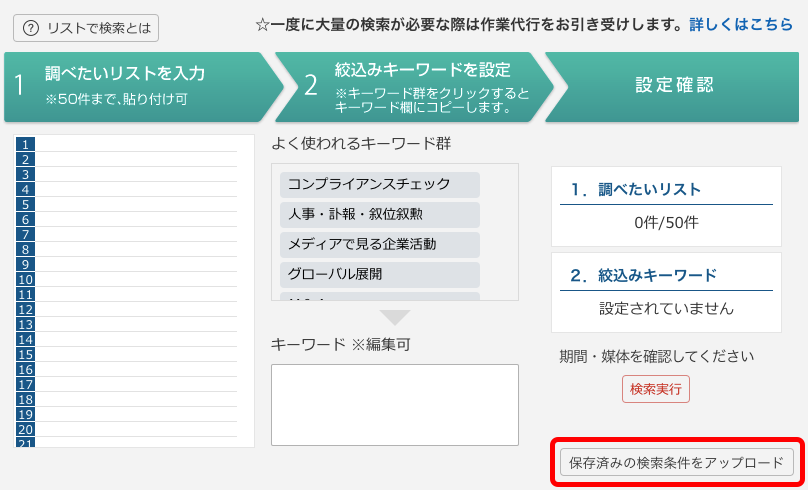Click the 2. 絞込みキーワード summary panel
This screenshot has width=808, height=490.
coord(666,292)
